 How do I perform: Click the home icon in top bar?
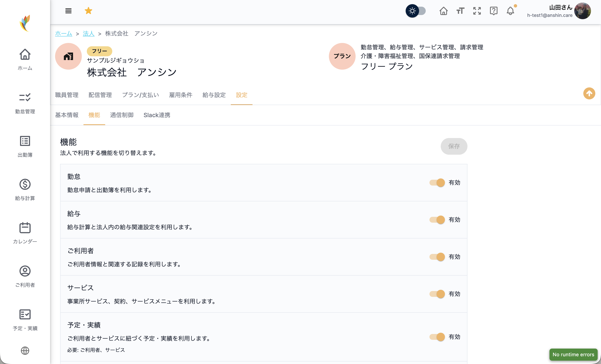point(443,11)
